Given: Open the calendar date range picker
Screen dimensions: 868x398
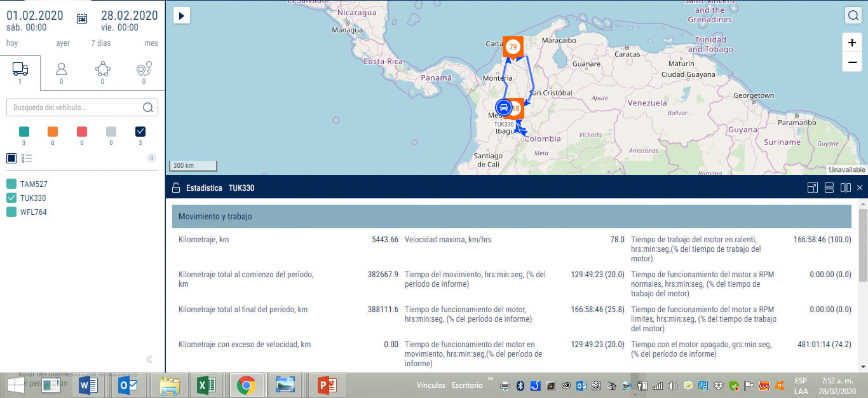Looking at the screenshot, I should coord(82,18).
